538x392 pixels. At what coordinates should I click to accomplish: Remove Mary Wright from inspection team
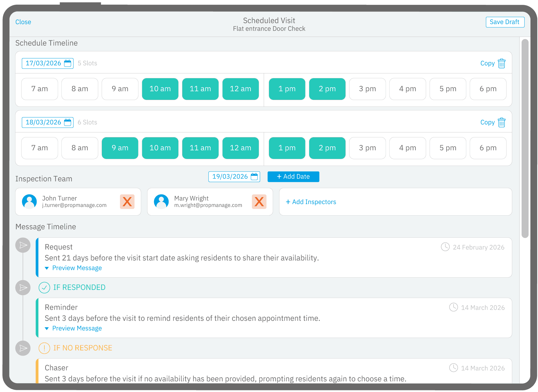click(x=259, y=202)
